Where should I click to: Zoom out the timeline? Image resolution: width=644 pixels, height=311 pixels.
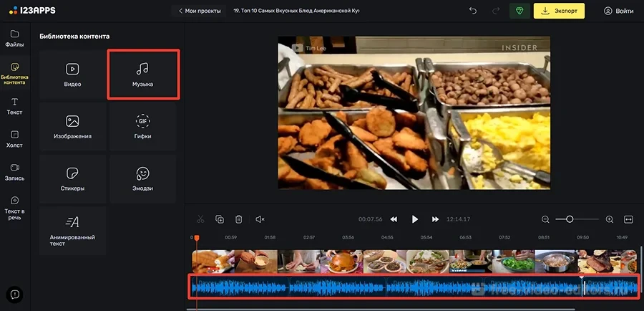545,219
